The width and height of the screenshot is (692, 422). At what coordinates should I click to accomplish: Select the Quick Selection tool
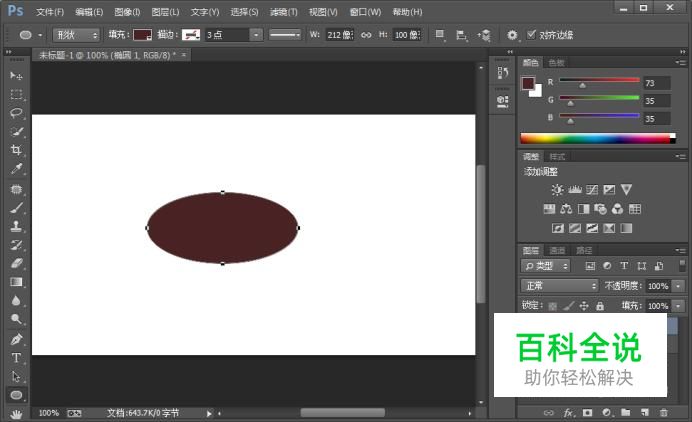pyautogui.click(x=16, y=132)
